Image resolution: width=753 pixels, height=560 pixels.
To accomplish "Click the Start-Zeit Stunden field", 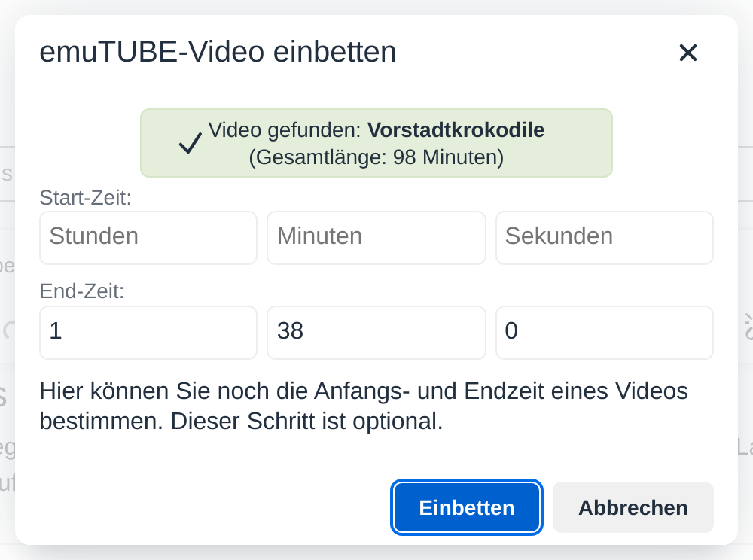I will [148, 238].
